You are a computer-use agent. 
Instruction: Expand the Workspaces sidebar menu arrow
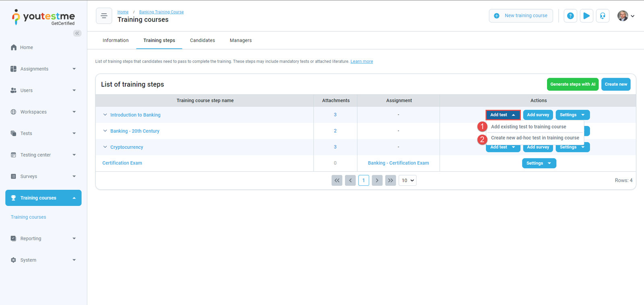tap(74, 112)
